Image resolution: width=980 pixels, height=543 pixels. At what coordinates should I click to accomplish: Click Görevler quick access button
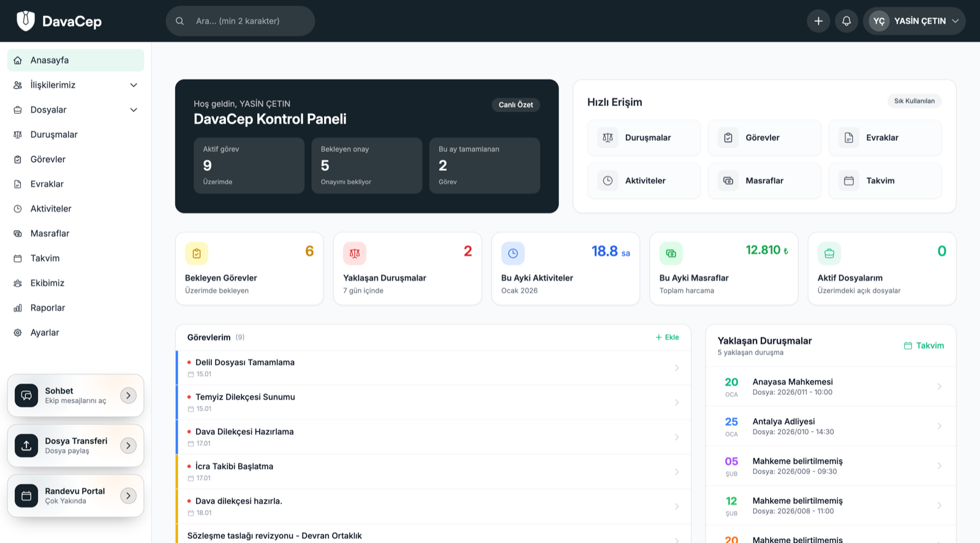tap(764, 138)
